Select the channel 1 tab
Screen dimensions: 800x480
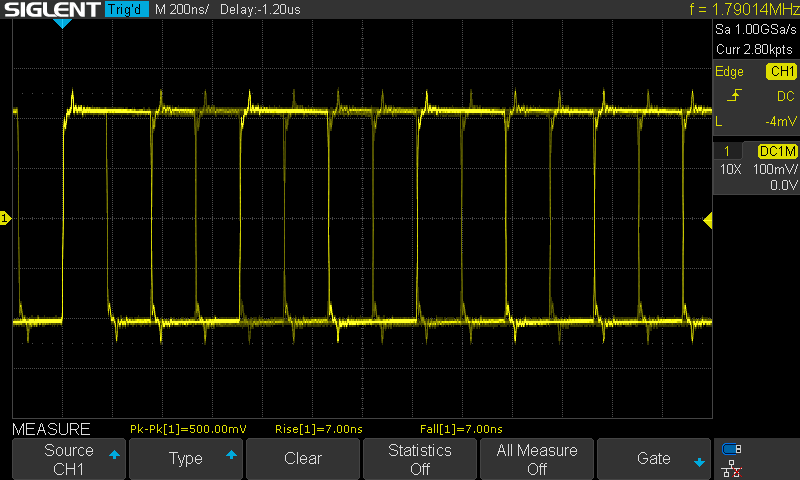pyautogui.click(x=727, y=150)
